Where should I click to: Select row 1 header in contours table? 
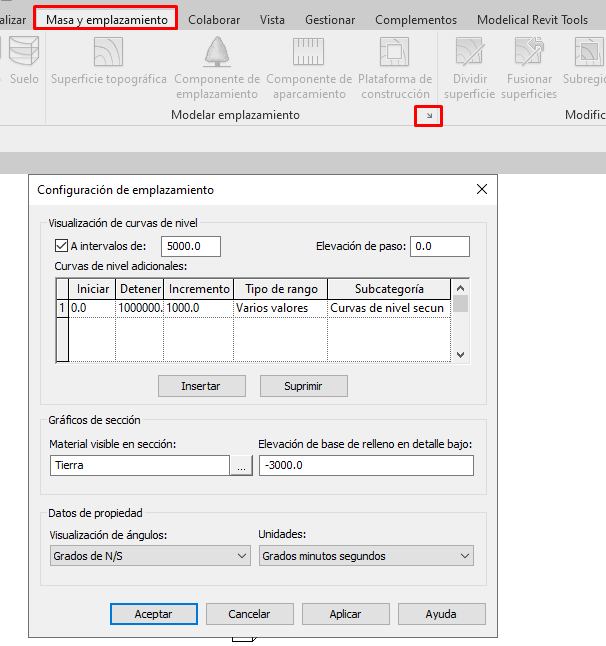pos(62,308)
